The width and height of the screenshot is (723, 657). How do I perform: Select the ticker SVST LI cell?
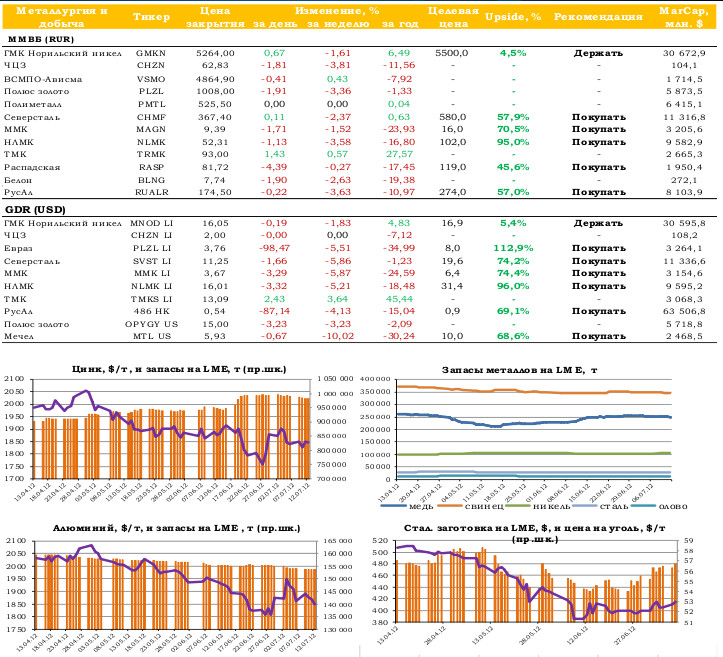pos(152,261)
